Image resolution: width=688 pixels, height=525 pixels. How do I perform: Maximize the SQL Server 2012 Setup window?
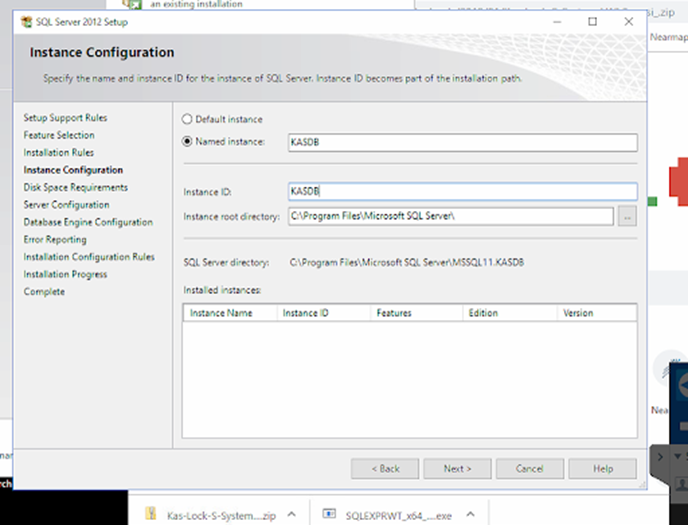592,21
